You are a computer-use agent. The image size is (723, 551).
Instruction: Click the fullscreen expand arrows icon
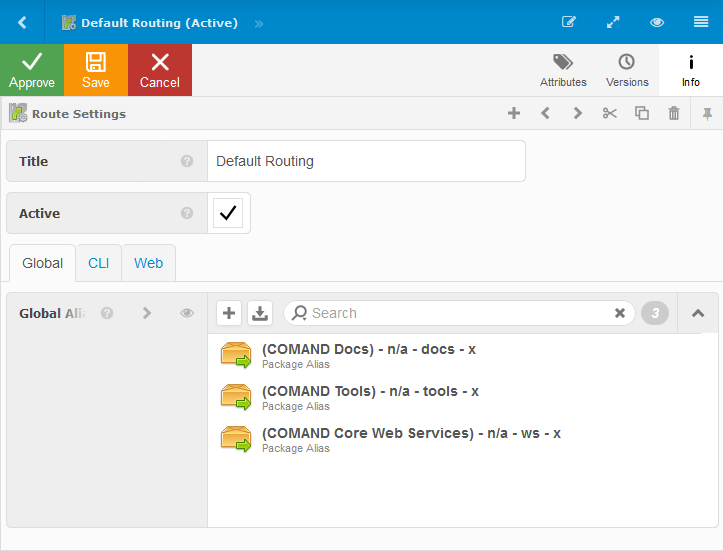click(x=613, y=22)
